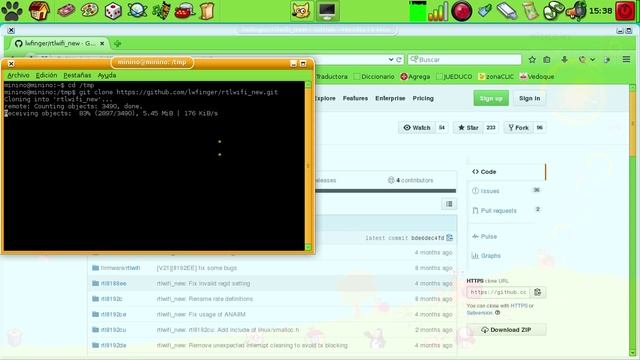Open the 4 contributors link
Image resolution: width=640 pixels, height=360 pixels.
pos(411,180)
